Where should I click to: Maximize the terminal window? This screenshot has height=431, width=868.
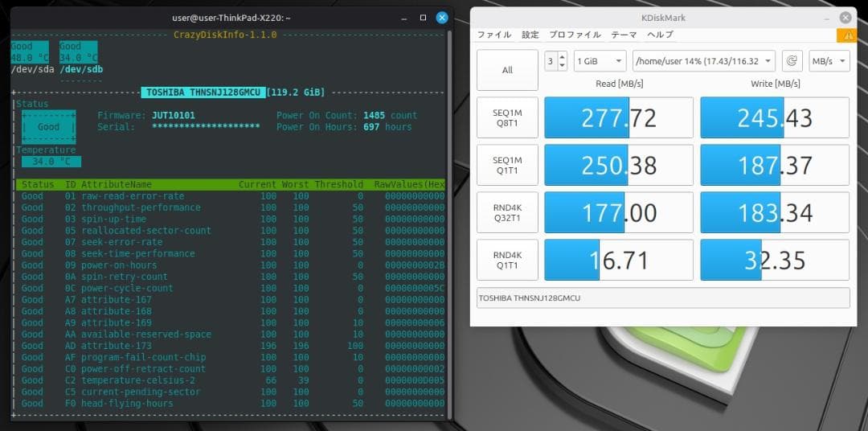(x=424, y=18)
